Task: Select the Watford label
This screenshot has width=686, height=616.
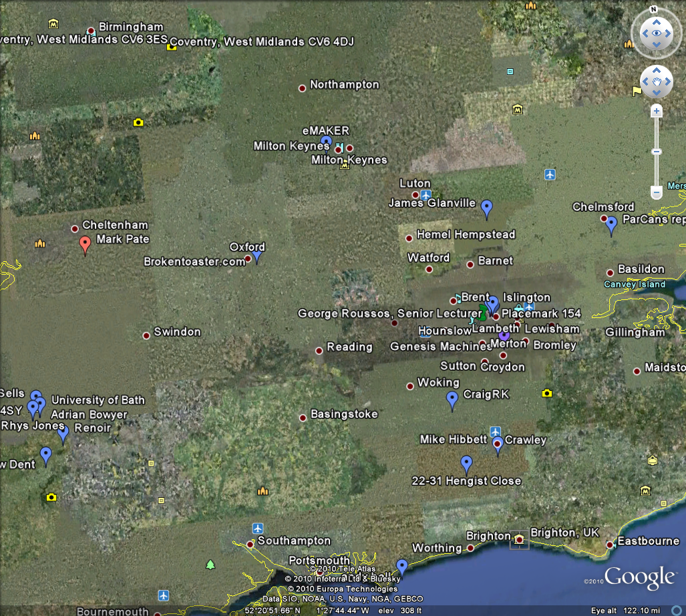Action: pos(428,258)
